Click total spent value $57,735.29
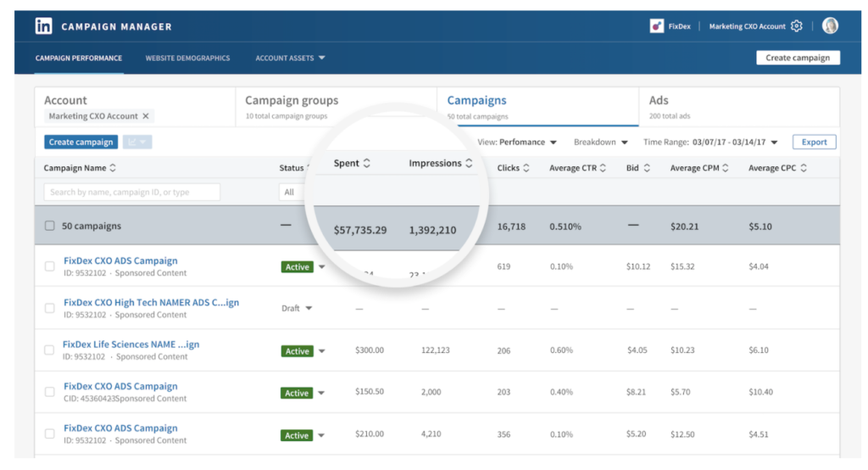The width and height of the screenshot is (868, 470). pos(359,230)
